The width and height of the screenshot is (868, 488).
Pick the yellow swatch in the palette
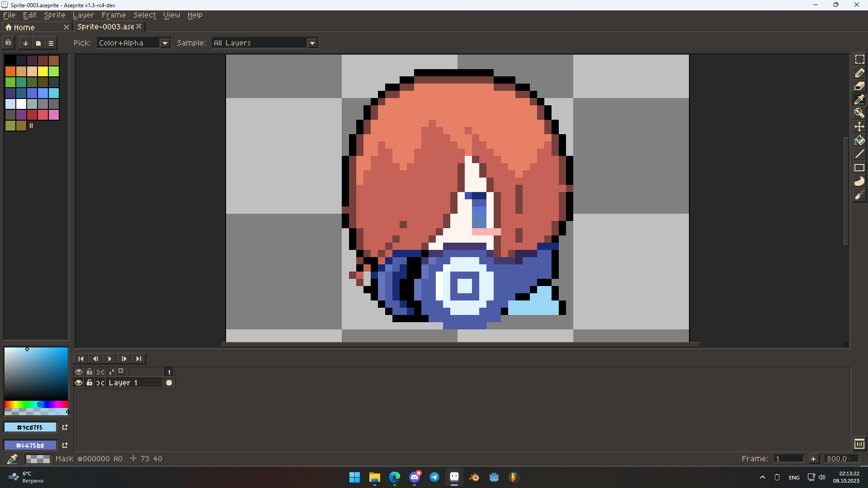[x=43, y=71]
